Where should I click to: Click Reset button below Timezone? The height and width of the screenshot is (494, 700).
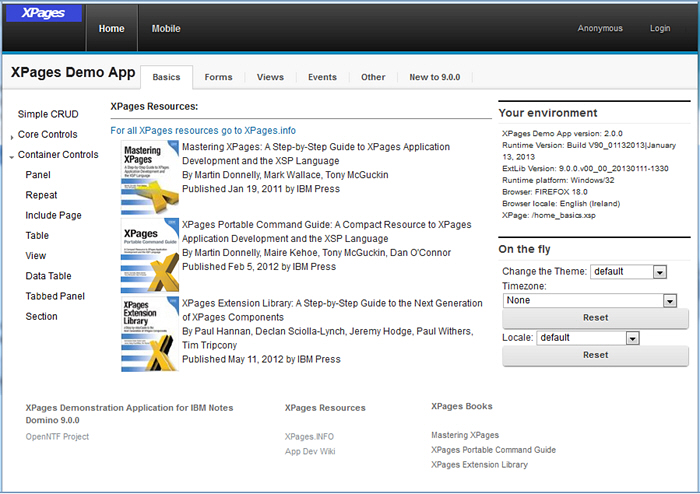pyautogui.click(x=596, y=318)
